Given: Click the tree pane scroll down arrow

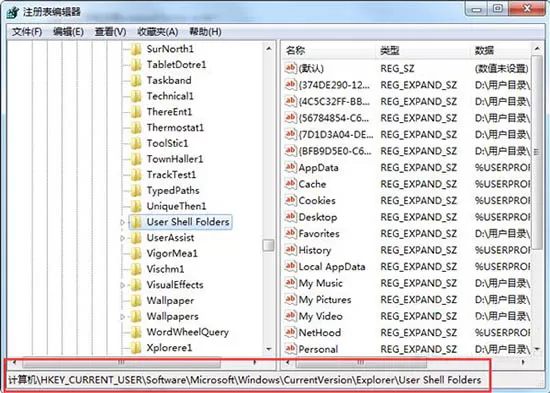Looking at the screenshot, I should tap(269, 349).
